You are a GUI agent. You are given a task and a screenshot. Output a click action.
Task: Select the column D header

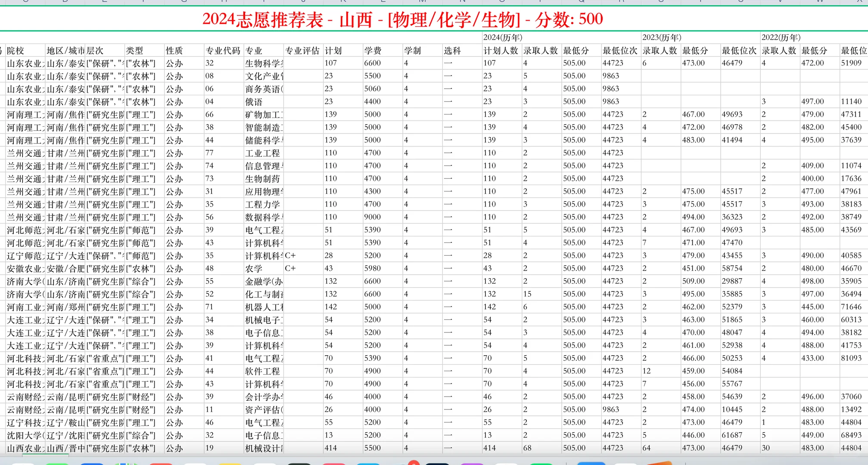65,3
